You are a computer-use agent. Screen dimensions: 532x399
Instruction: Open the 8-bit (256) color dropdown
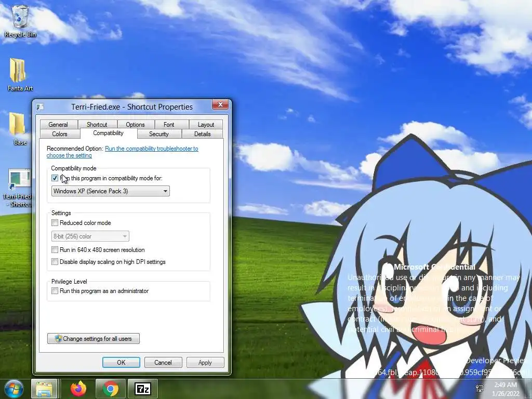tap(90, 236)
